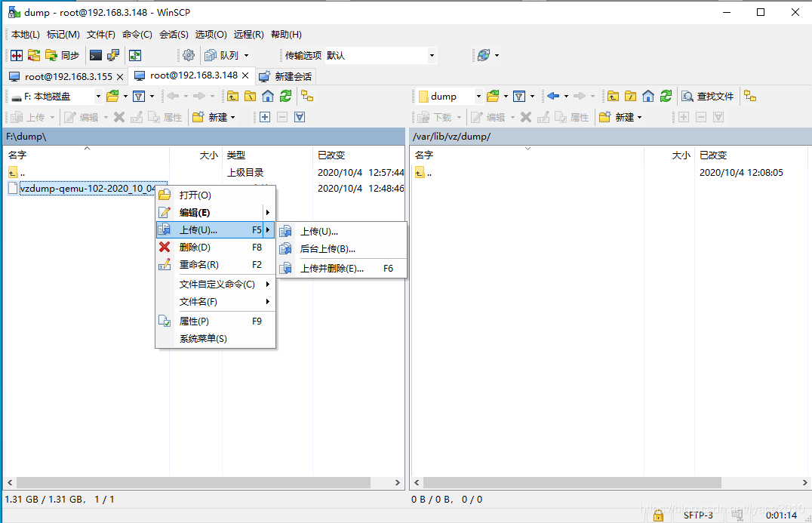Go to remote home directory icon
This screenshot has height=523, width=812.
point(647,97)
